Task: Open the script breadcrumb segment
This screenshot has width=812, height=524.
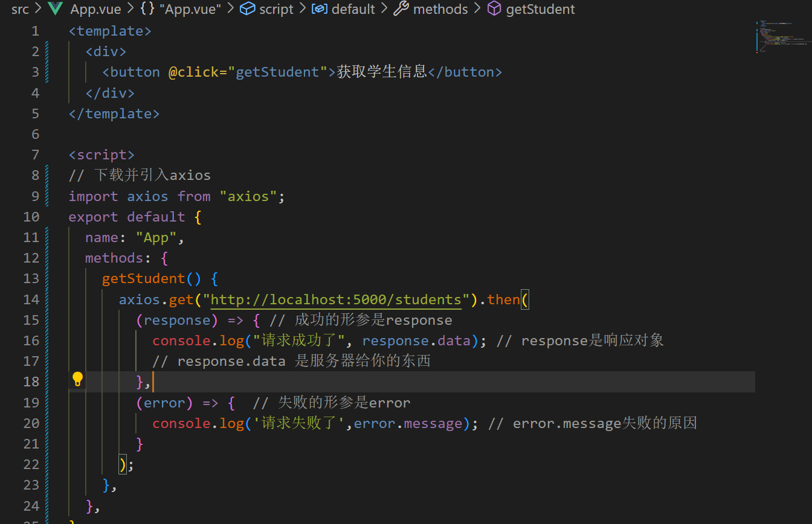Action: [x=276, y=9]
